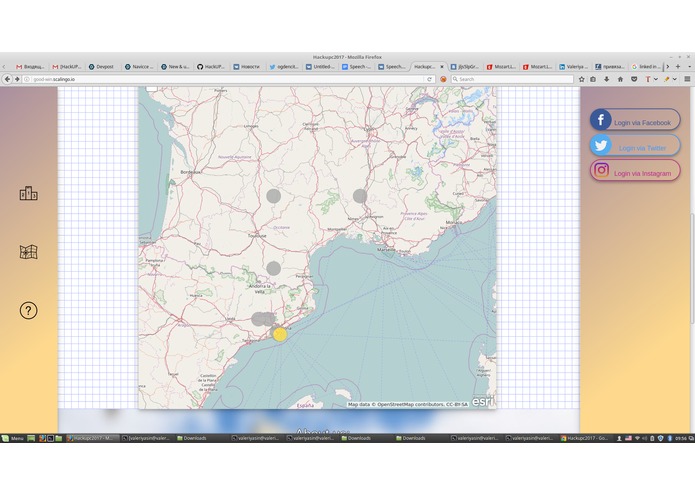
Task: Switch to the ogdencit Twitter tab
Action: coord(284,66)
